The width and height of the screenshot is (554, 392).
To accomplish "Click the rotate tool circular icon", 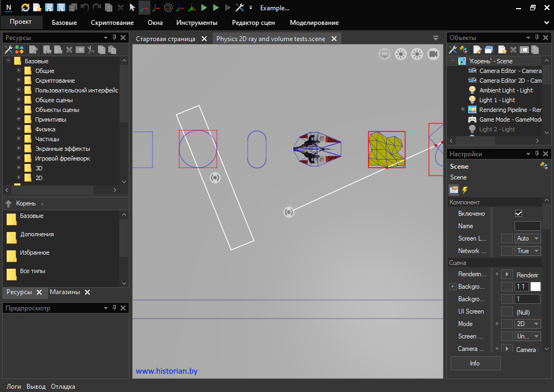I will (x=168, y=8).
